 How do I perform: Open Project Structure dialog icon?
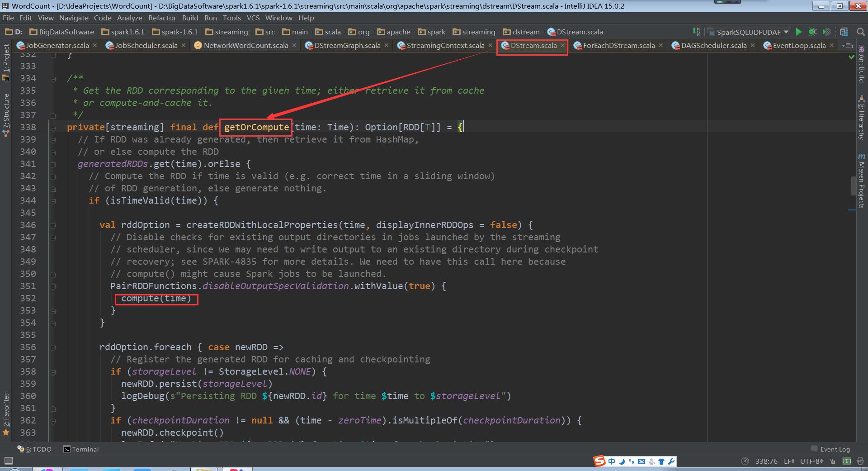tap(844, 32)
